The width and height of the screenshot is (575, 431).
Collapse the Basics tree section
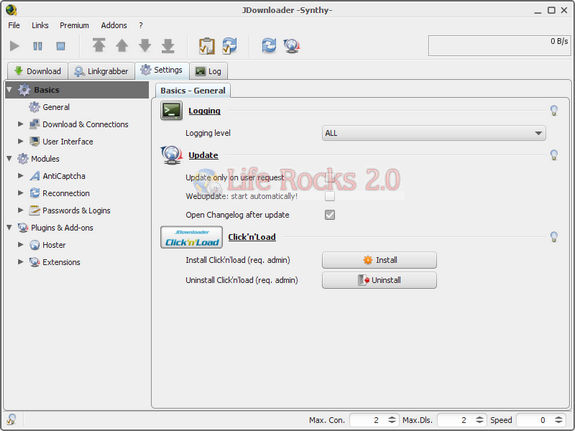pyautogui.click(x=10, y=90)
